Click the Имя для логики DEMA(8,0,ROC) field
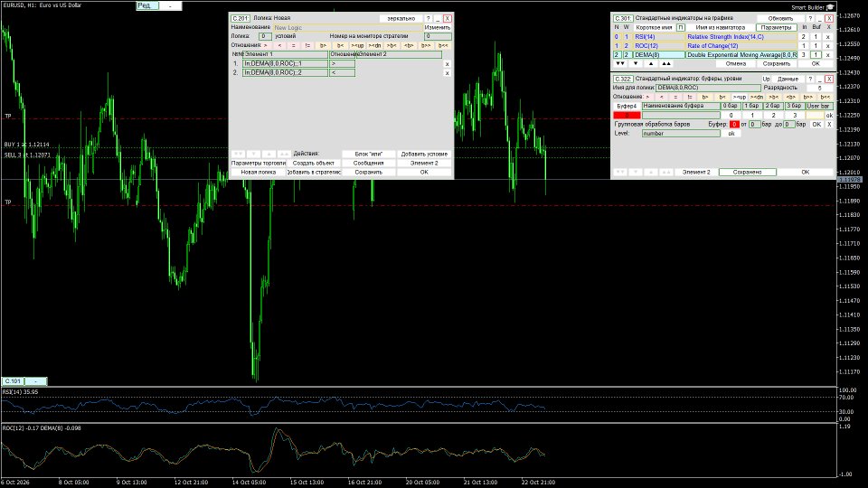 click(x=708, y=88)
